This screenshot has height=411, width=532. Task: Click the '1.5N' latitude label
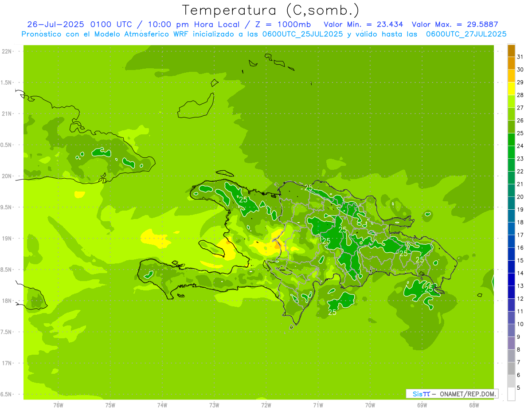click(7, 82)
